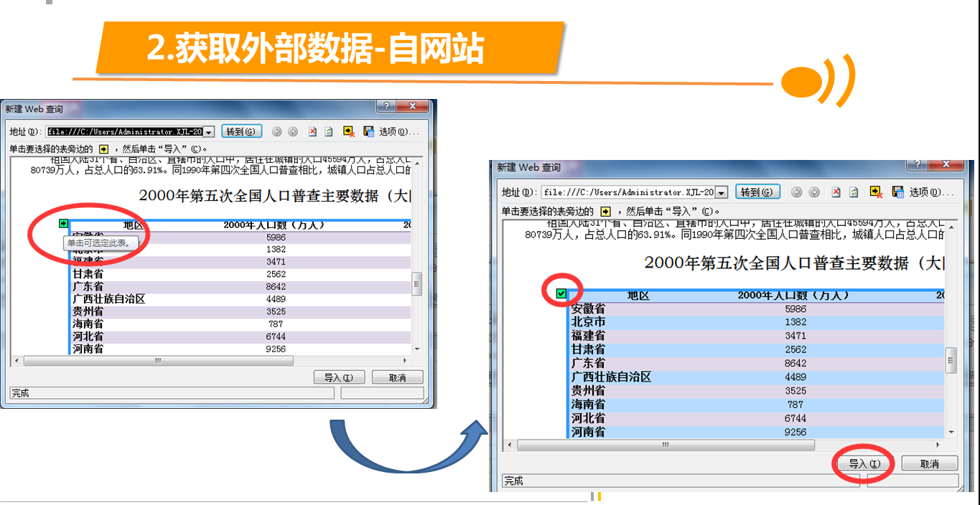This screenshot has height=505, width=980.
Task: Click the Forward arrow icon in left dialog
Action: [x=293, y=131]
